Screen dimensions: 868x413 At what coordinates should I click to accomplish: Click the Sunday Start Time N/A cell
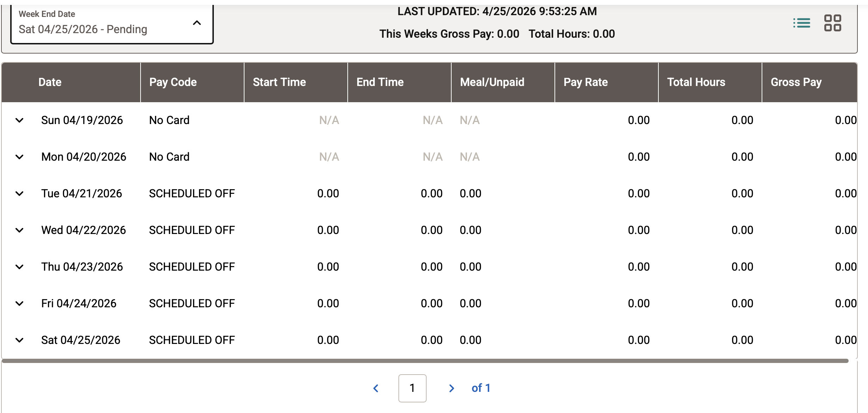(x=329, y=121)
